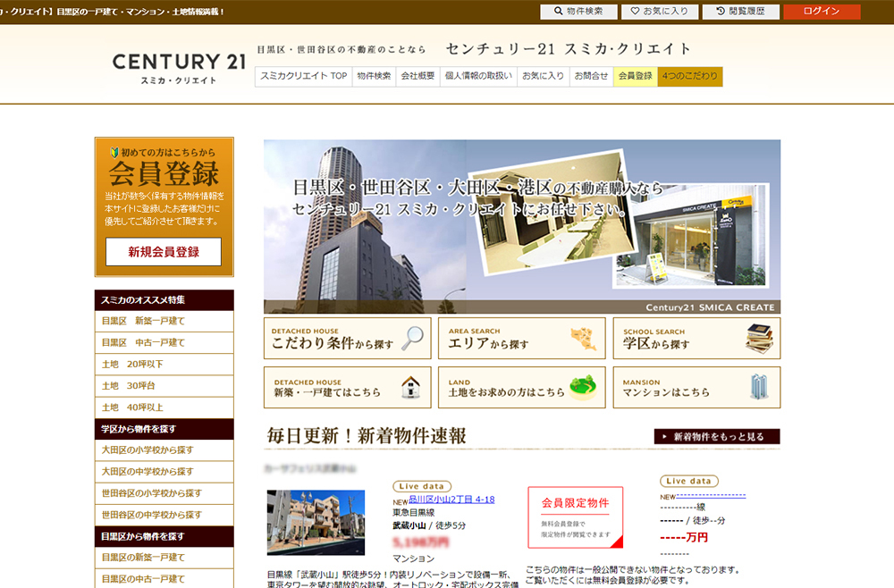Screen dimensions: 894x588
Task: Open 世田谷区の中学校から探す link
Action: 164,515
